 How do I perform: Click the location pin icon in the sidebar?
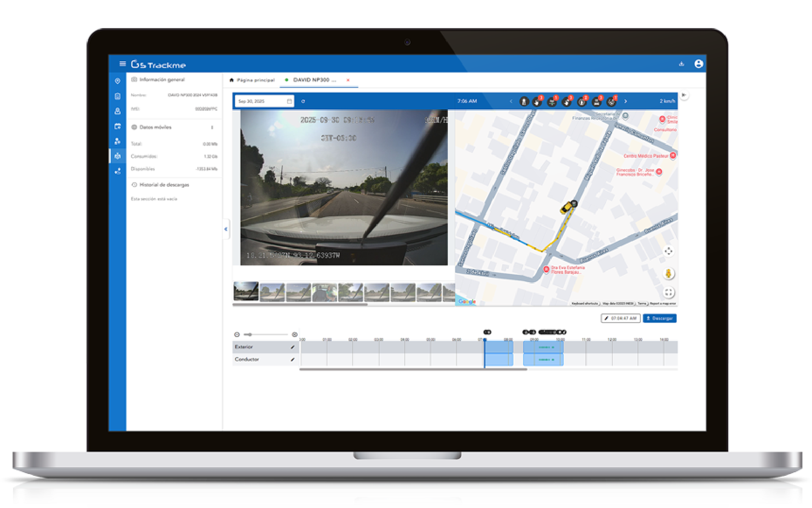(117, 80)
